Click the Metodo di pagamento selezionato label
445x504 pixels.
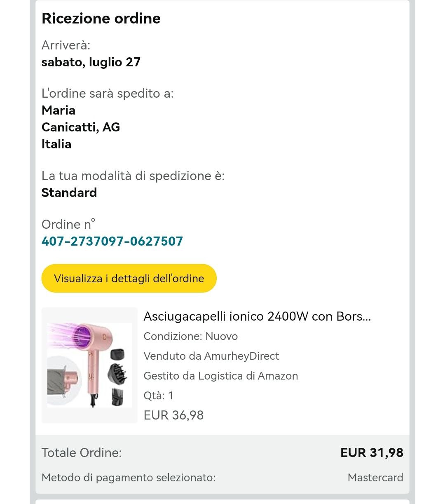[129, 478]
